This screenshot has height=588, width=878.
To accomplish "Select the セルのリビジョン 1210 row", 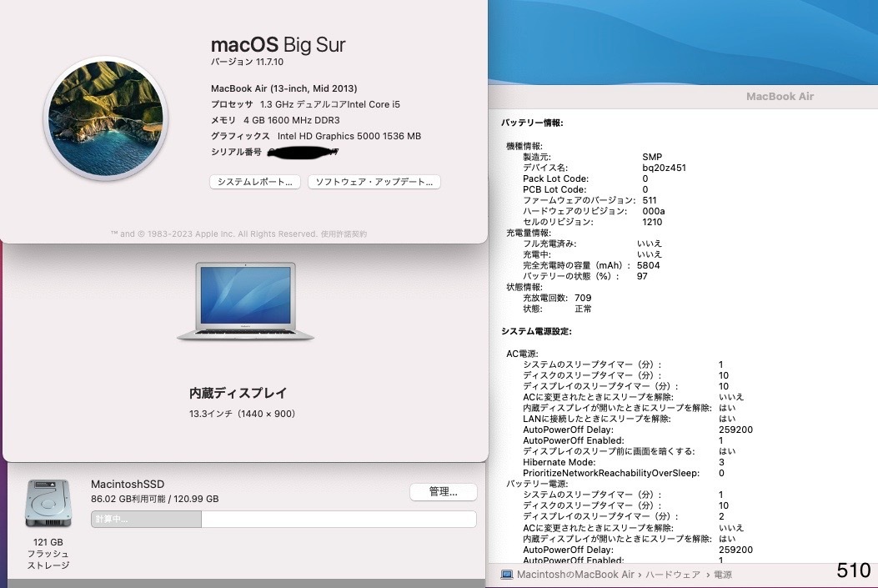I will pos(593,222).
